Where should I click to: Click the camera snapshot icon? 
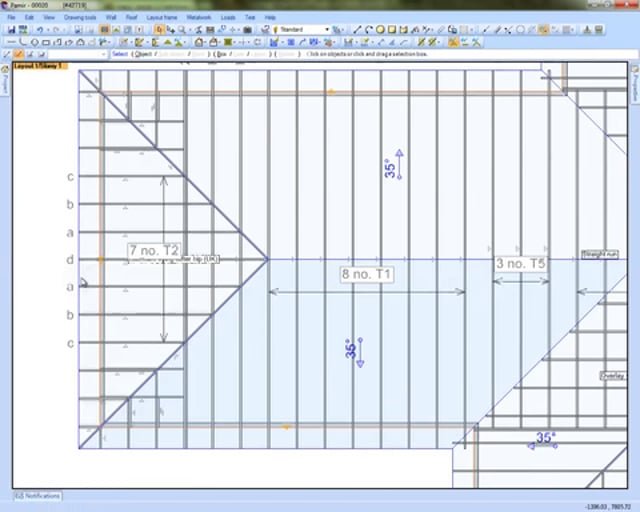pos(247,30)
